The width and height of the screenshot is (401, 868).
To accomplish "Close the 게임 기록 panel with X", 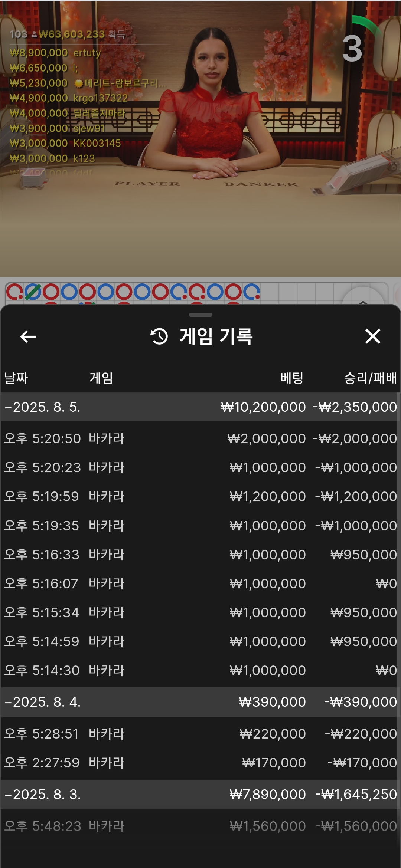I will click(x=372, y=336).
